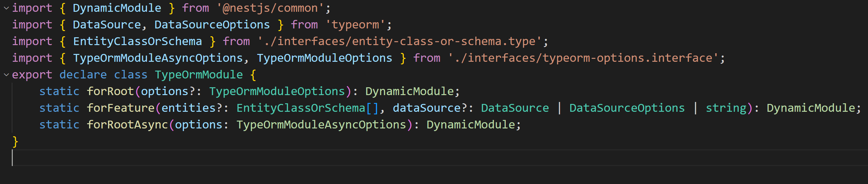The image size is (868, 184).
Task: Click 'TypeOrmModuleAsyncOptions' in forRootAsync parameters
Action: [321, 125]
